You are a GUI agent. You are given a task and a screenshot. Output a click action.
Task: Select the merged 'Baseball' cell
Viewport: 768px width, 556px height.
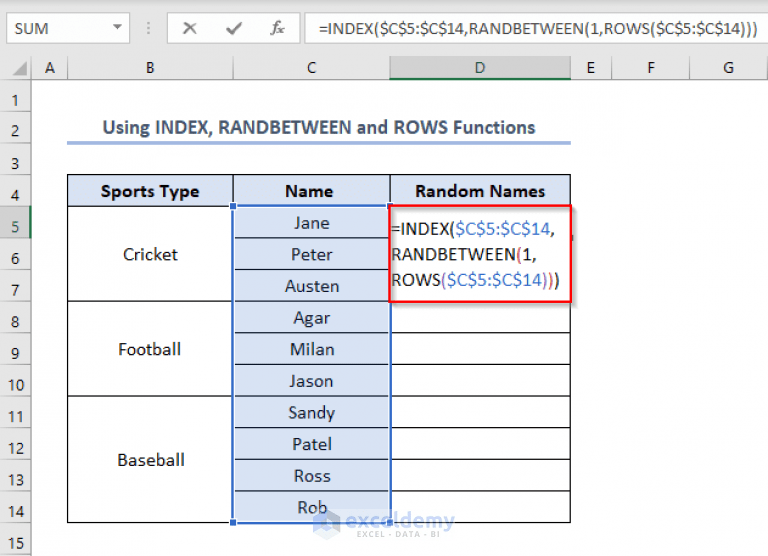[150, 459]
